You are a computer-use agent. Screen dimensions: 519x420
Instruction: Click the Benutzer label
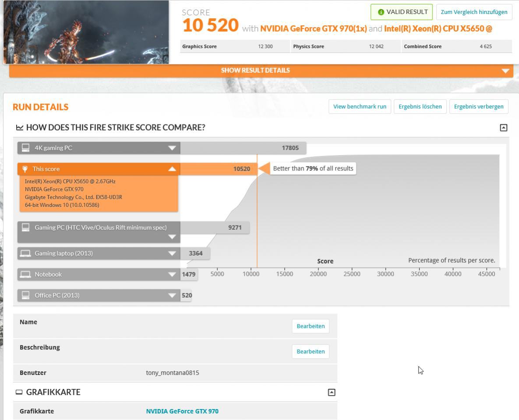(x=33, y=373)
